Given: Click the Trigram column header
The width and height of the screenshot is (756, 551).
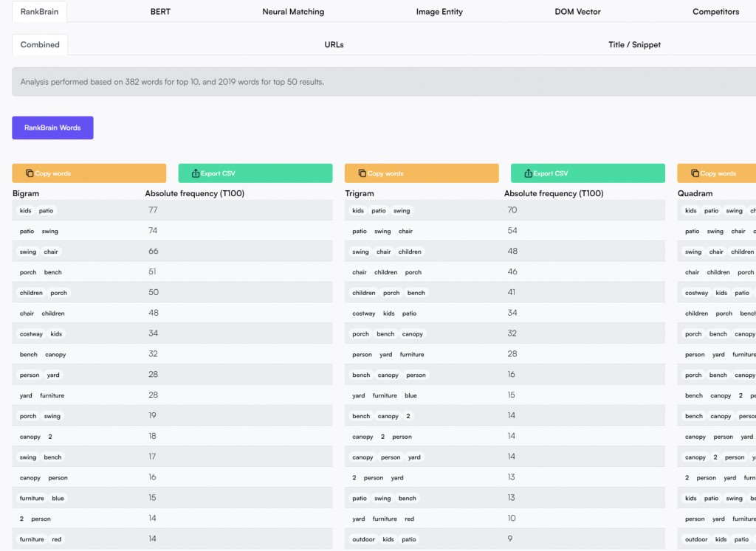Looking at the screenshot, I should coord(360,193).
